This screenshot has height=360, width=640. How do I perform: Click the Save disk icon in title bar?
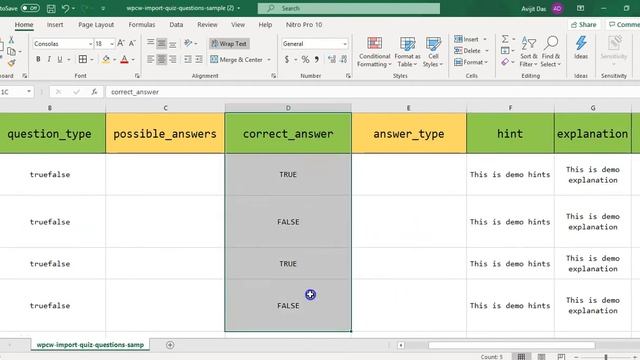[51, 8]
